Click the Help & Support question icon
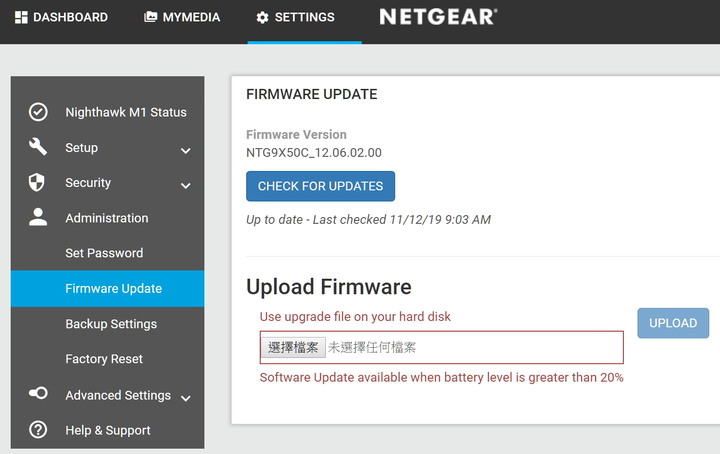The height and width of the screenshot is (454, 720). click(38, 430)
